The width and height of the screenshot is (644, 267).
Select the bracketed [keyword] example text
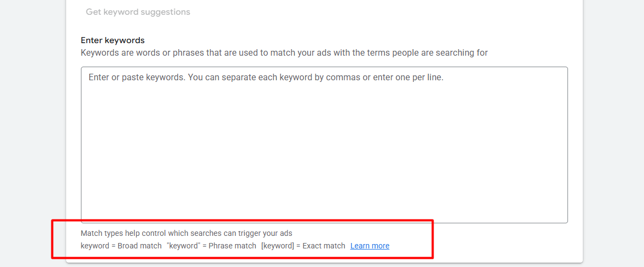[x=278, y=246]
